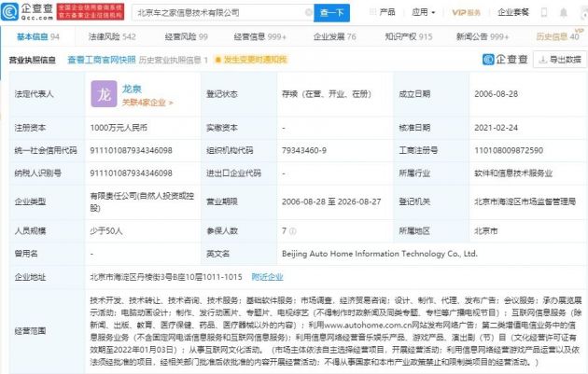Click the 企业类型 label link

point(30,201)
